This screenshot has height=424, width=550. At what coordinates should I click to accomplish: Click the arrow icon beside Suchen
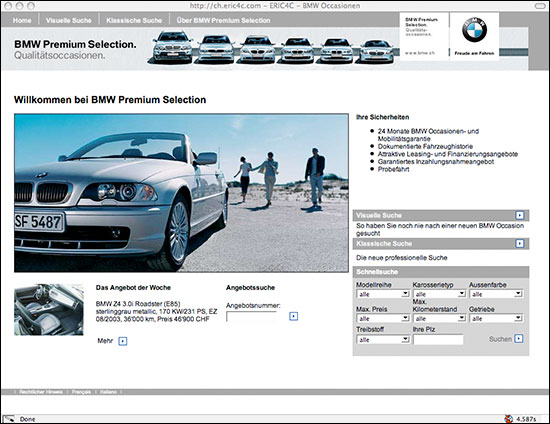(519, 338)
